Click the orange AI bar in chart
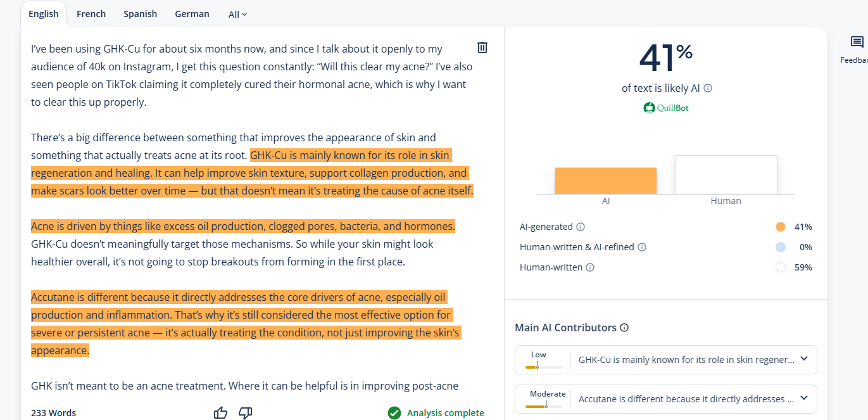The height and width of the screenshot is (420, 868). pyautogui.click(x=605, y=181)
